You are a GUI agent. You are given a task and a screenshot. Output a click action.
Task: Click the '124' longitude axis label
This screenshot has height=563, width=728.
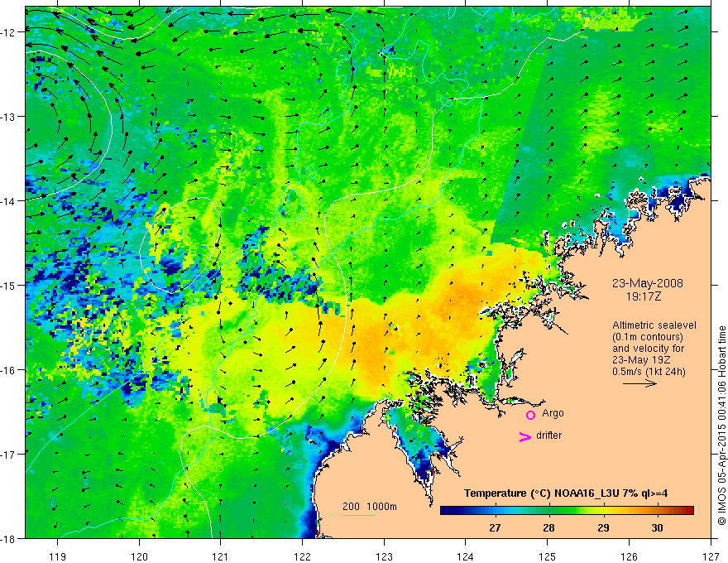(x=466, y=556)
